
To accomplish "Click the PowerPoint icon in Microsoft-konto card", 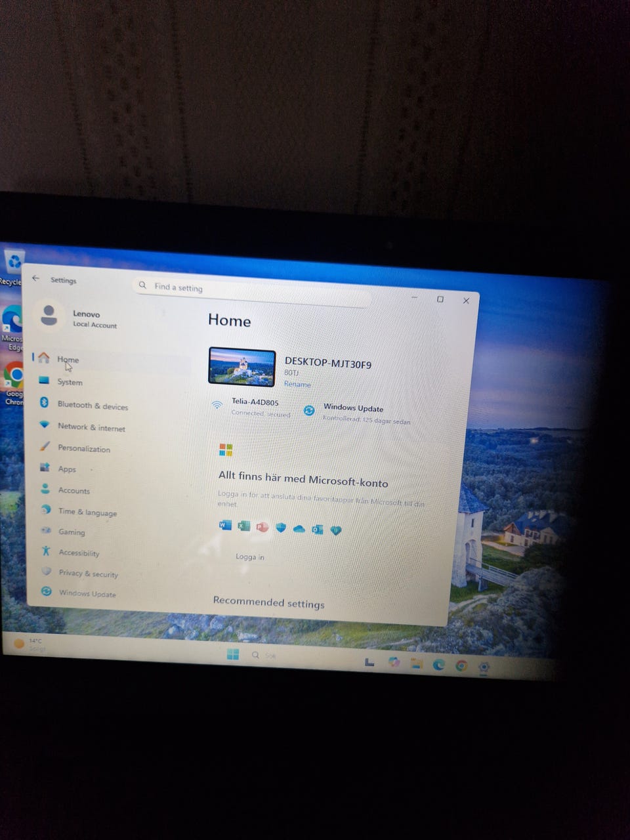I will [262, 527].
